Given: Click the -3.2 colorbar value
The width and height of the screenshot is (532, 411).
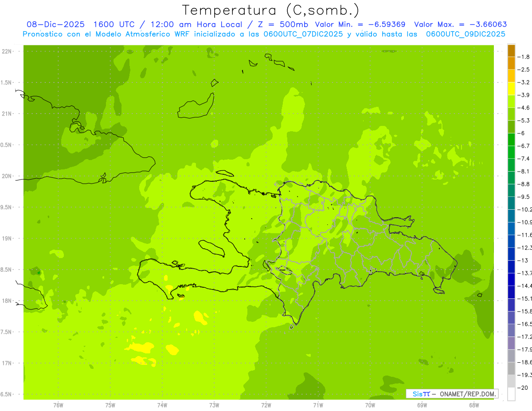Looking at the screenshot, I should pyautogui.click(x=524, y=82).
